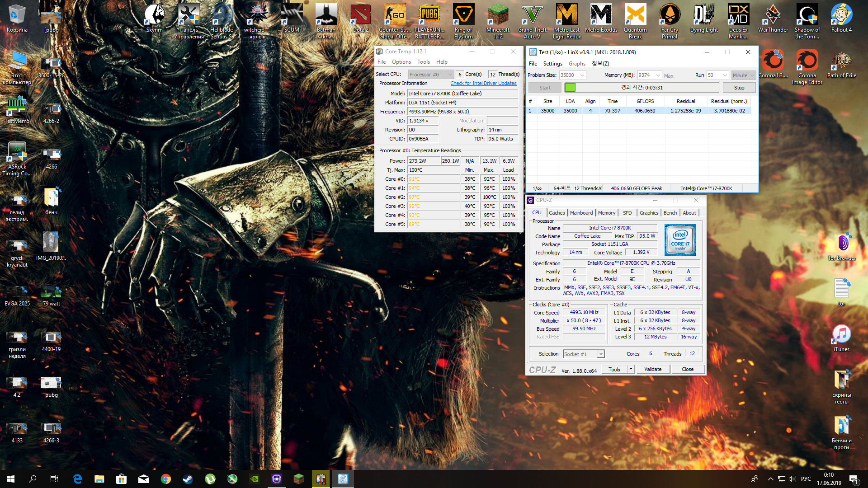This screenshot has height=488, width=868.
Task: Expand the Socket #1 selection dropdown
Action: (x=600, y=354)
